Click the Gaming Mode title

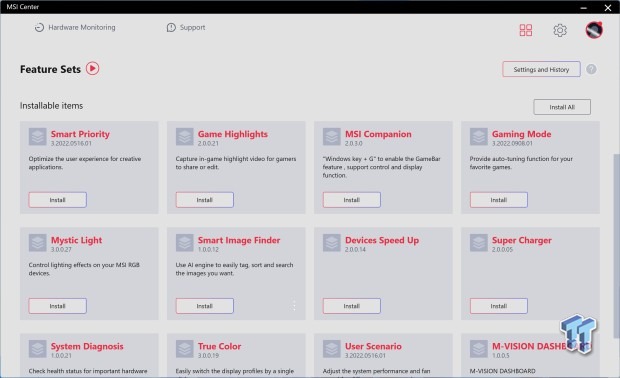click(522, 134)
